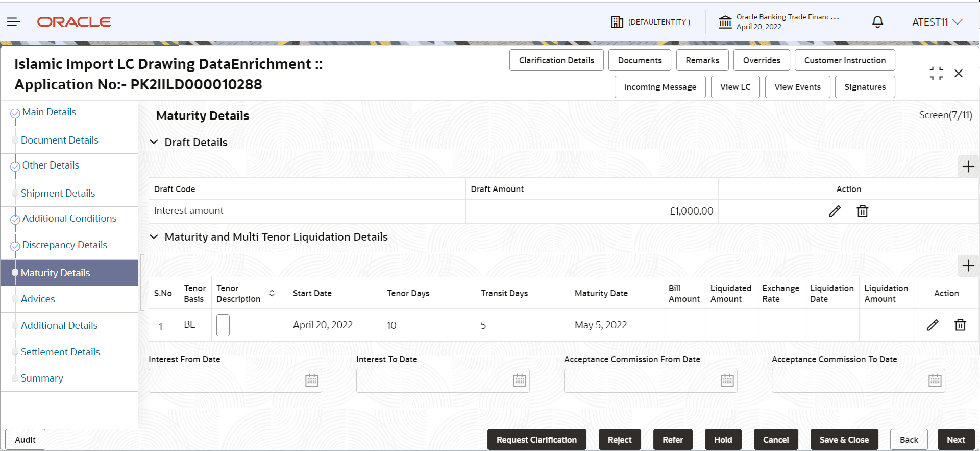Edit the Interest amount draft row
Image resolution: width=980 pixels, height=451 pixels.
pos(835,211)
